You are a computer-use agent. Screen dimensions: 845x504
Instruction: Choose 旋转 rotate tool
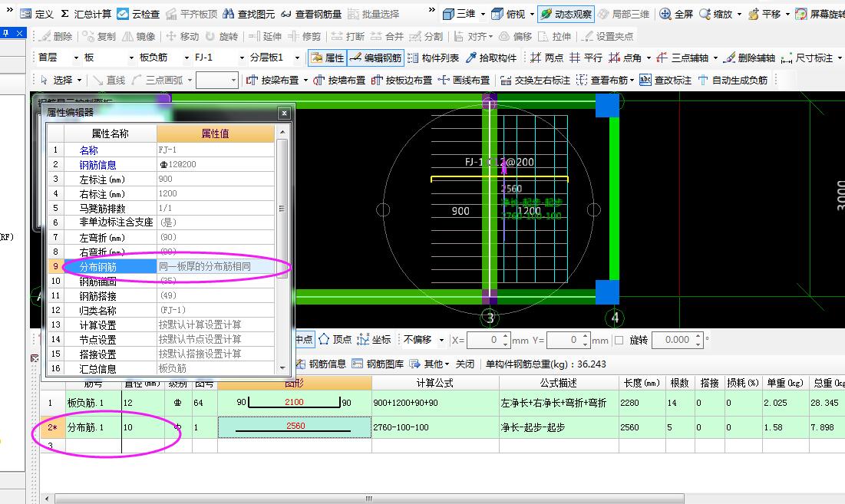pyautogui.click(x=222, y=36)
